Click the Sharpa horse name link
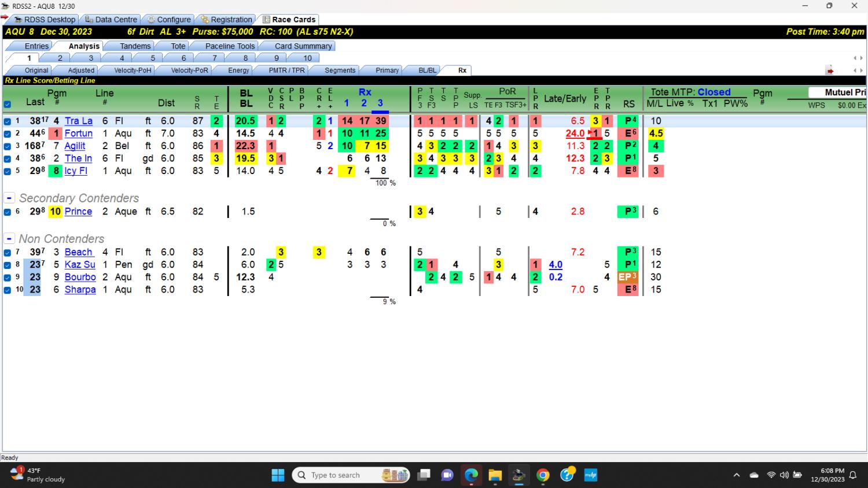This screenshot has width=868, height=488. coord(80,290)
